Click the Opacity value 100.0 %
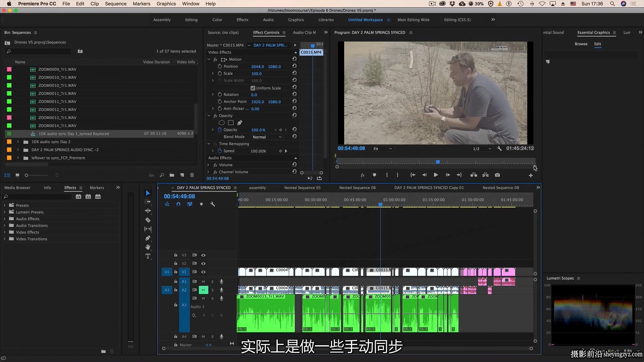The height and width of the screenshot is (362, 644). [x=258, y=130]
